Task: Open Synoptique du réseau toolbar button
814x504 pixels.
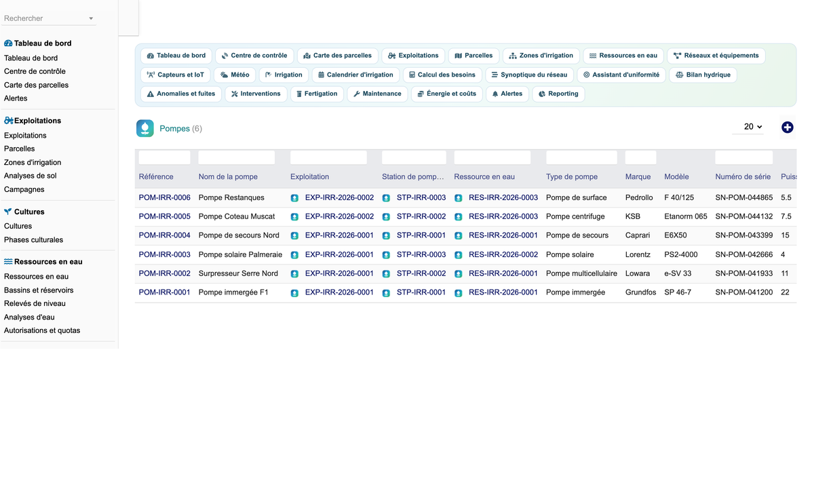Action: [x=529, y=75]
